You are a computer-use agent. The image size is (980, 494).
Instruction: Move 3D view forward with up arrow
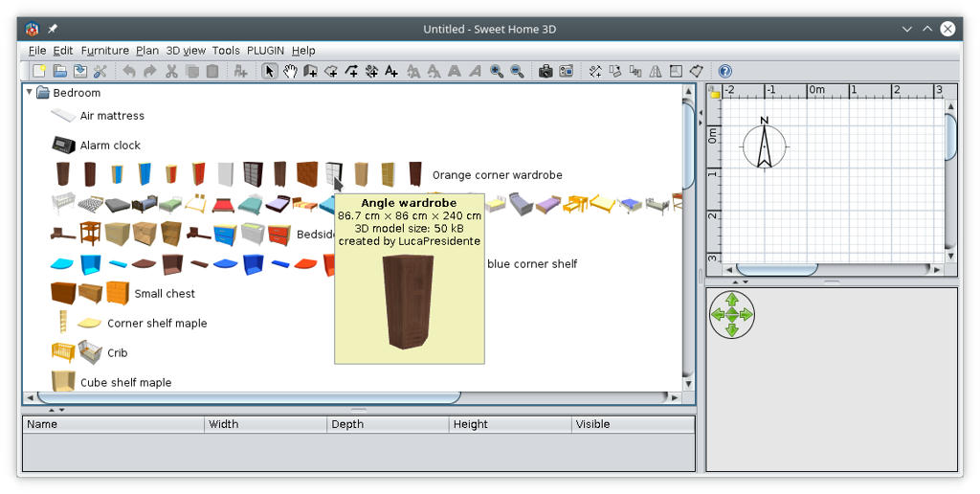point(732,300)
